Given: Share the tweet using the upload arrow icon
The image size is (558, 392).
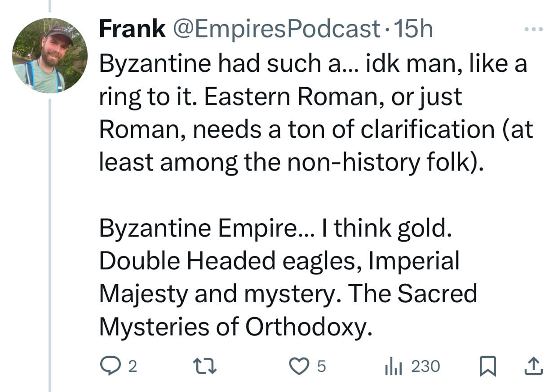Looking at the screenshot, I should [534, 367].
